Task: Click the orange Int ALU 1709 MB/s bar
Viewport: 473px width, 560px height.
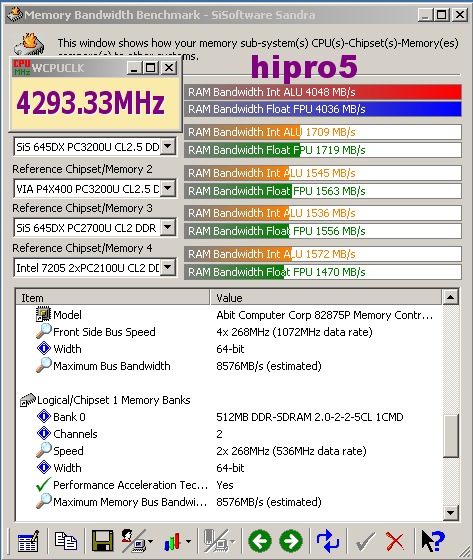Action: point(323,132)
